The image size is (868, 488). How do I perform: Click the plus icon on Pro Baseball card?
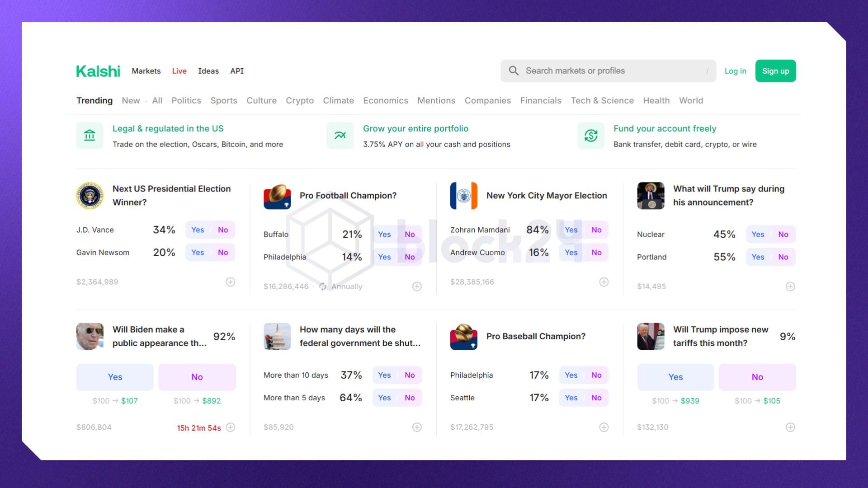(x=604, y=427)
